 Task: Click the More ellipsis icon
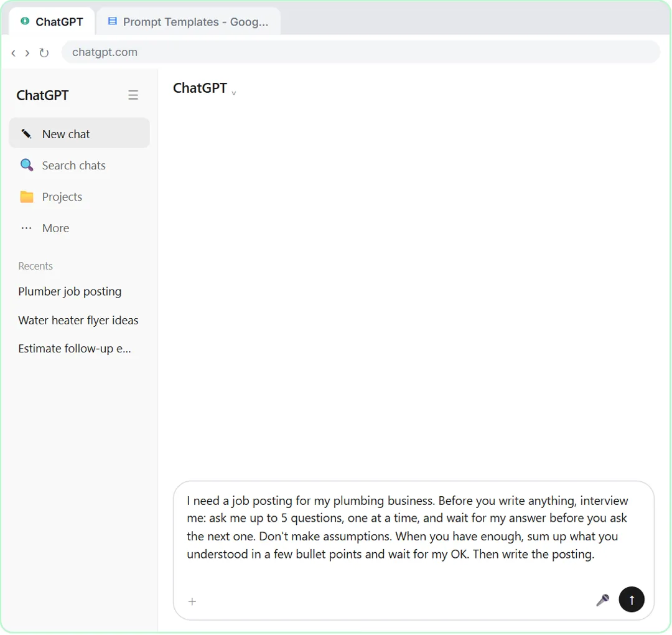[x=27, y=228]
